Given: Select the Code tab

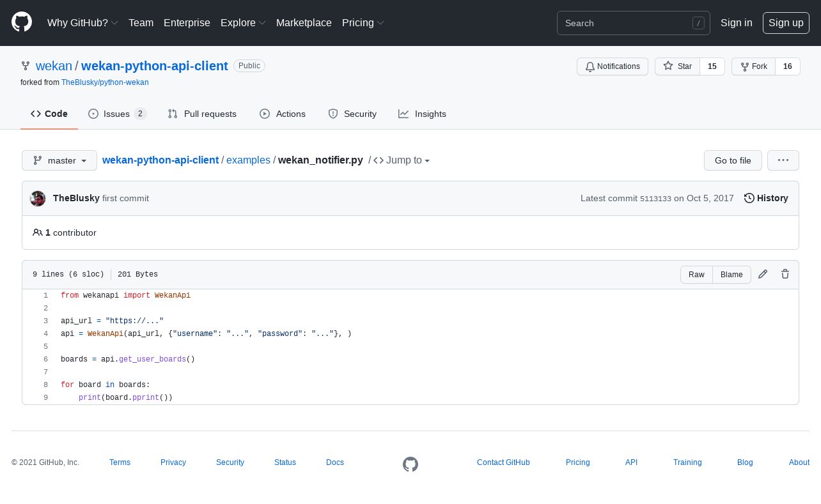Looking at the screenshot, I should pyautogui.click(x=49, y=114).
